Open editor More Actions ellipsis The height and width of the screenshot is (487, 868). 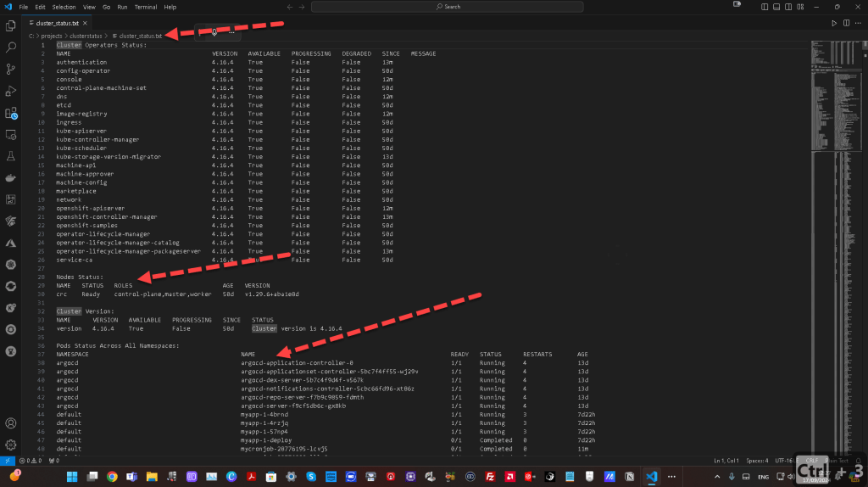858,23
